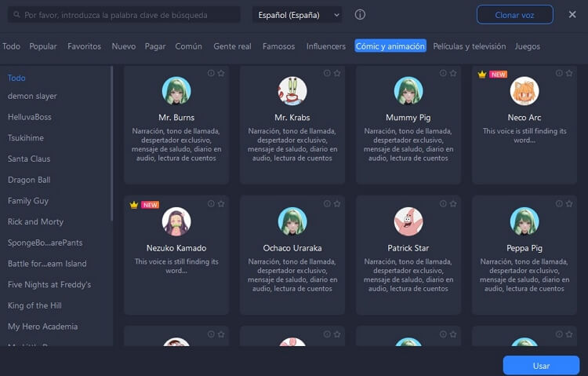Switch to the Común tab

pyautogui.click(x=188, y=46)
